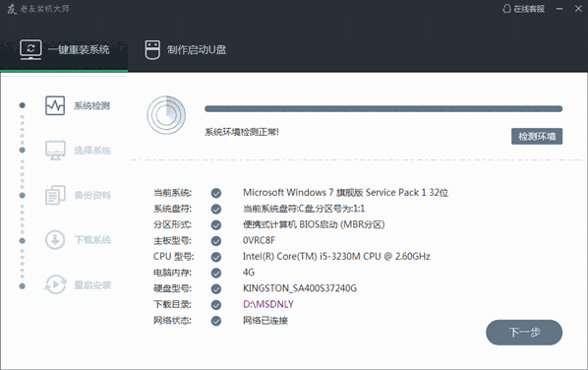The height and width of the screenshot is (370, 588).
Task: Click the check mark beside 下载目录
Action: (216, 305)
